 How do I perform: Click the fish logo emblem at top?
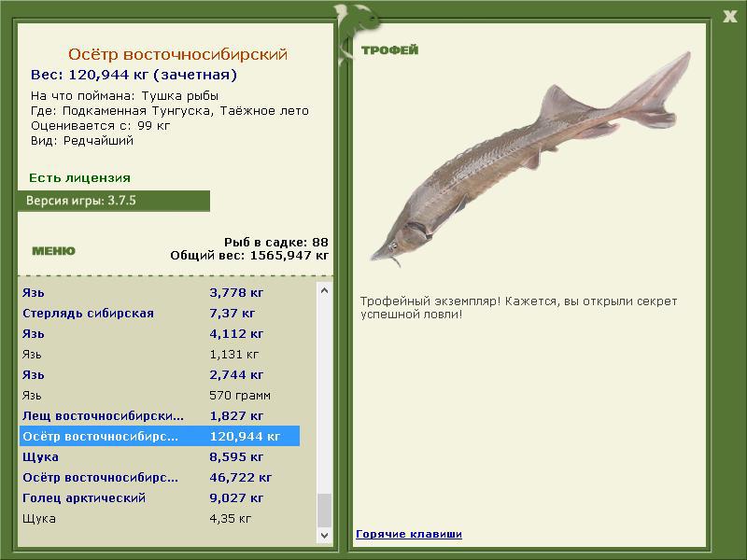tap(357, 34)
